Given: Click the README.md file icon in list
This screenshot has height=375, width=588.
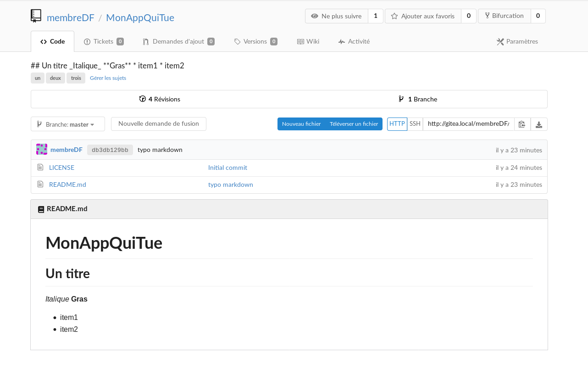Looking at the screenshot, I should [40, 185].
